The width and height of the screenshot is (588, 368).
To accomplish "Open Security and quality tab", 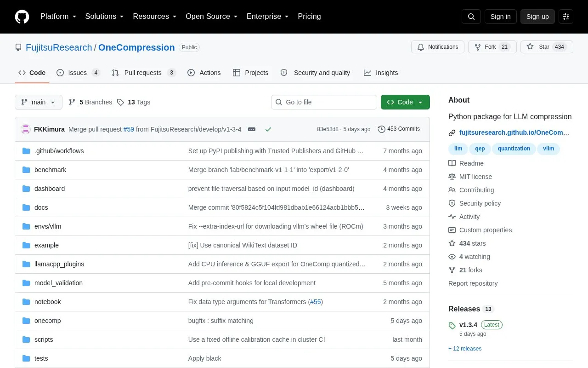I will pyautogui.click(x=315, y=73).
